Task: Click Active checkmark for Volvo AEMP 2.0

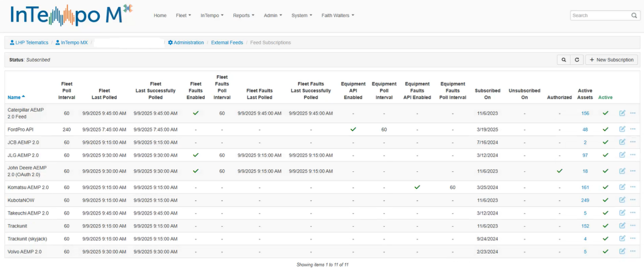Action: tap(606, 251)
